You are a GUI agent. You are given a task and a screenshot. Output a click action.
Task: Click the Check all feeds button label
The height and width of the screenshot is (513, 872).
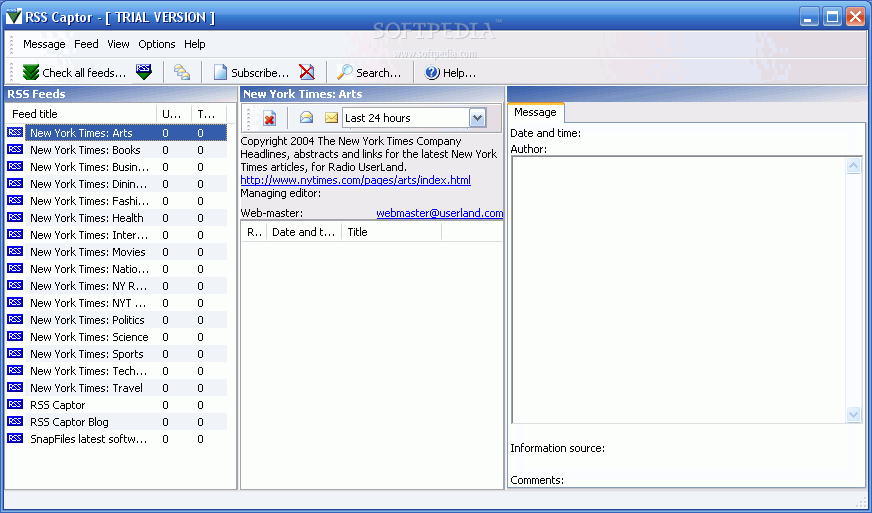[84, 73]
